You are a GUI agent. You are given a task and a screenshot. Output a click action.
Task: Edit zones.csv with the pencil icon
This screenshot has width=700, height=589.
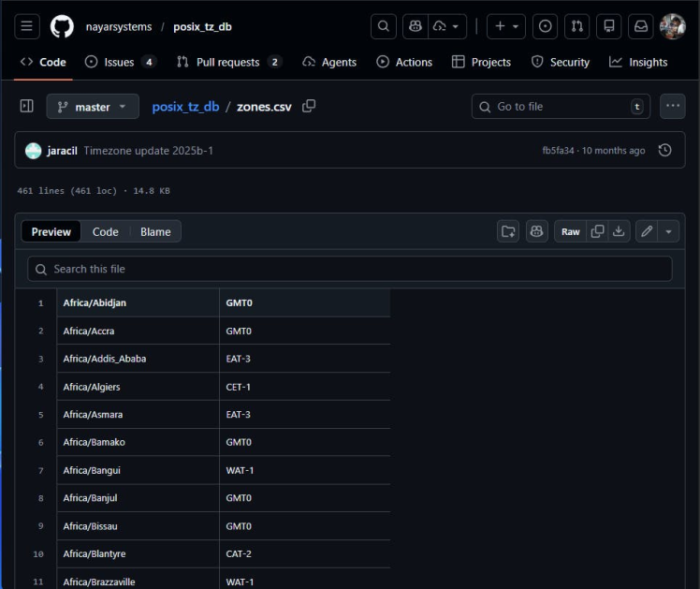(x=647, y=231)
